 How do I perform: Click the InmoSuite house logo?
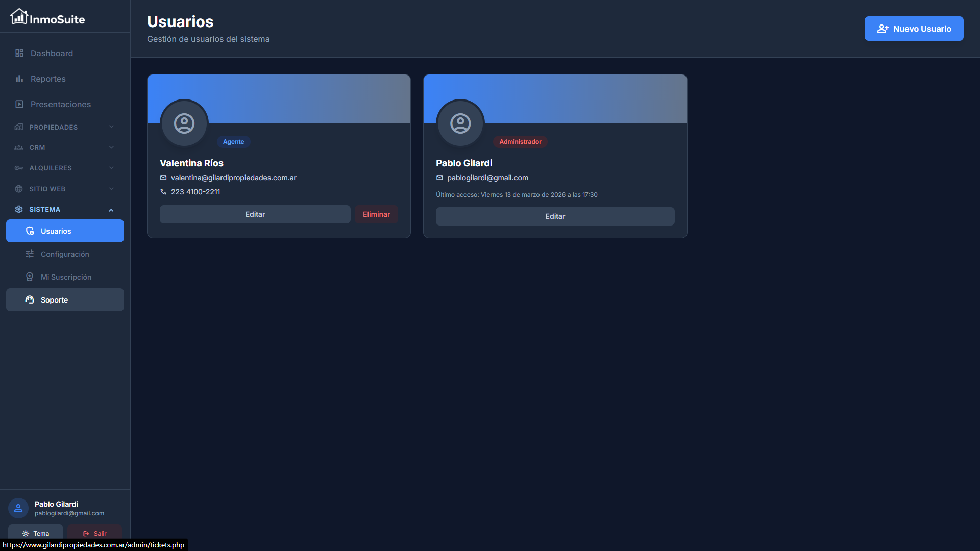[x=19, y=17]
